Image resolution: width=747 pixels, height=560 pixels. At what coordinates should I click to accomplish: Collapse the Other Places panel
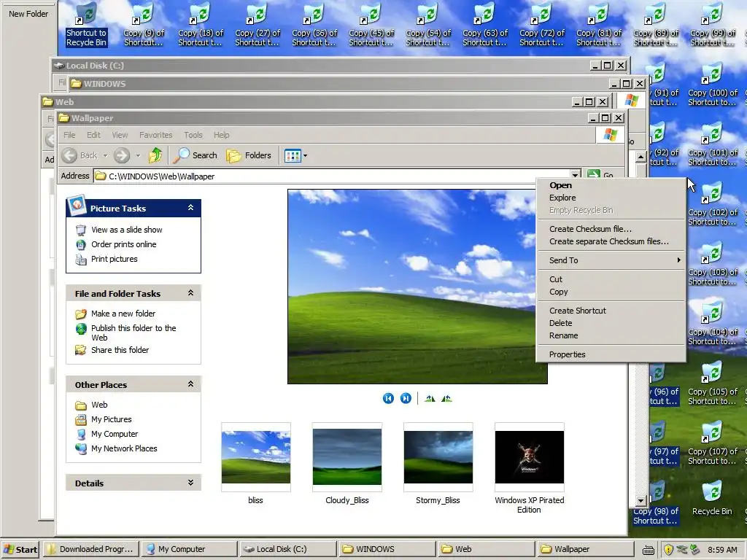coord(190,384)
